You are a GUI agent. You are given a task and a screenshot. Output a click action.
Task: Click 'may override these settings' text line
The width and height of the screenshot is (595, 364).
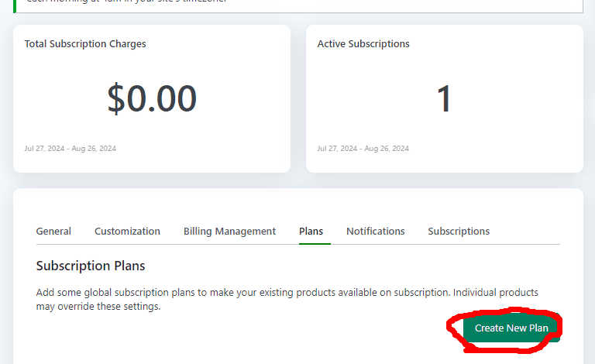pyautogui.click(x=98, y=307)
